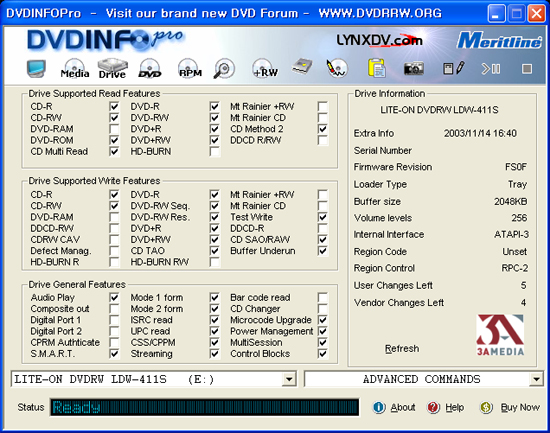Expand the drive selection dropdown arrow
This screenshot has height=433, width=550.
[x=289, y=379]
